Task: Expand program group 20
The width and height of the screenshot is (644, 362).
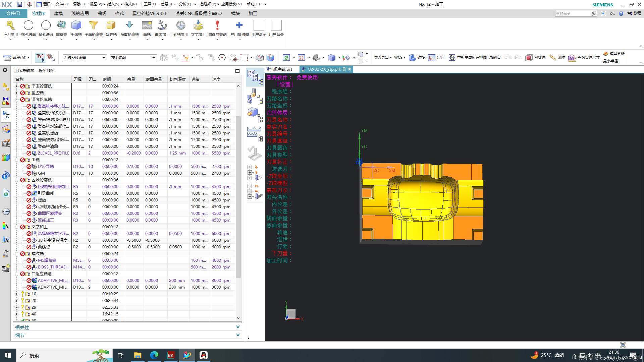Action: coord(16,301)
